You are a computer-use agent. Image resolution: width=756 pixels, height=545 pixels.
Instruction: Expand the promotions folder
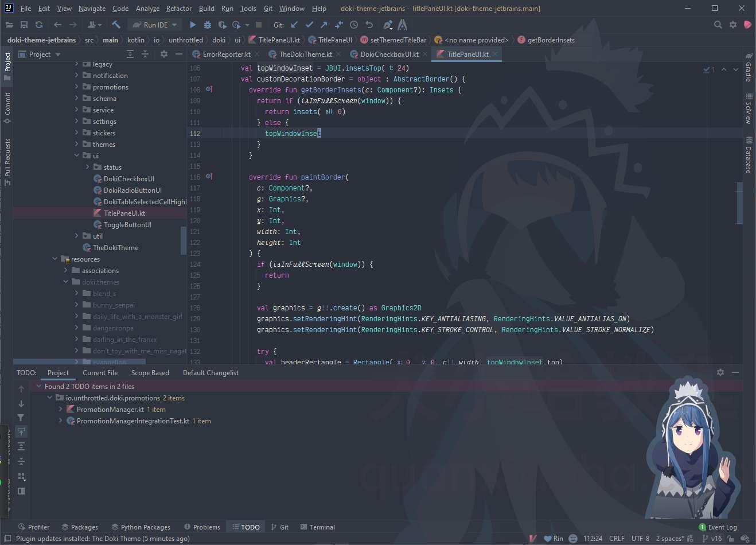(77, 87)
